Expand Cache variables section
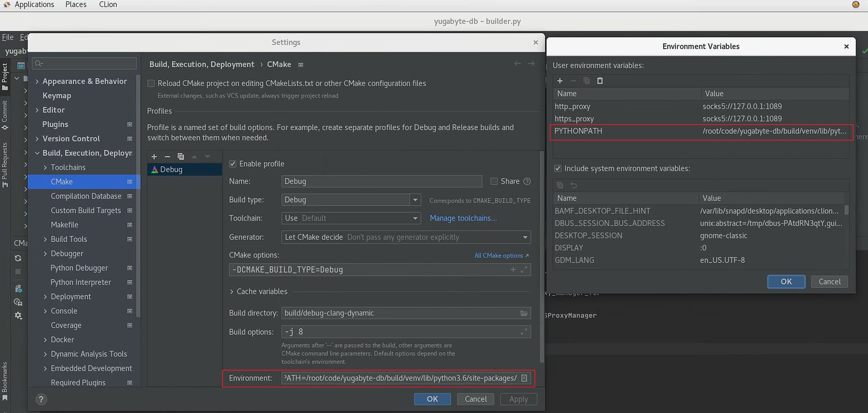 [232, 292]
